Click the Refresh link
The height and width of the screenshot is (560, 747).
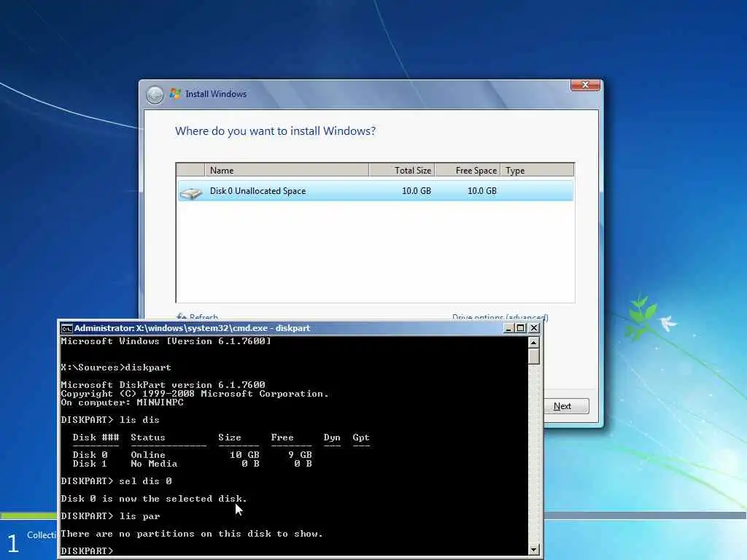tap(197, 316)
